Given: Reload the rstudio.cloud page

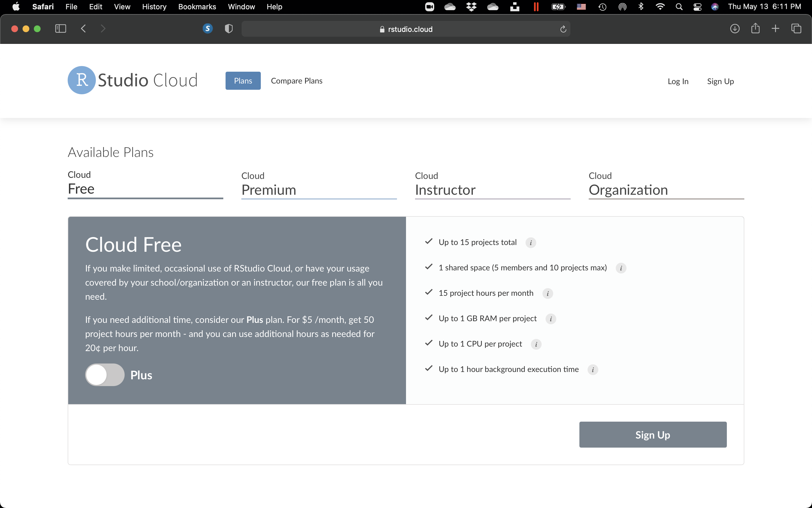Looking at the screenshot, I should 563,29.
